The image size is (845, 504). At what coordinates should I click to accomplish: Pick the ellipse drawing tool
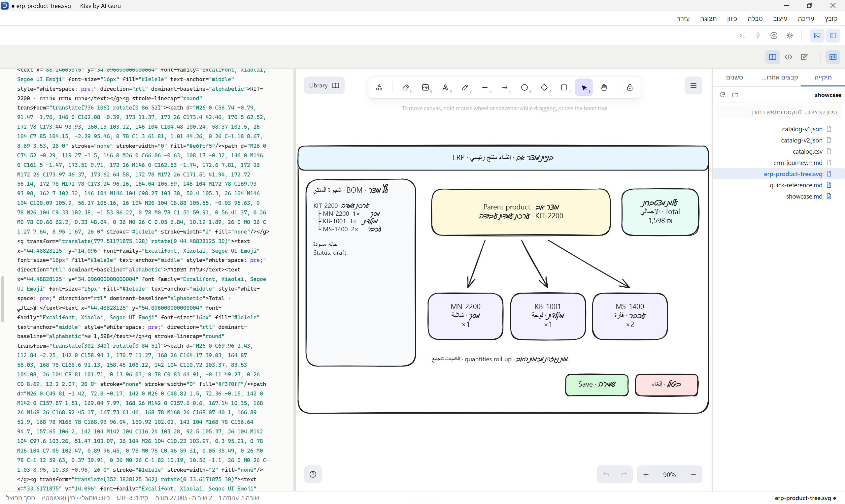point(524,88)
